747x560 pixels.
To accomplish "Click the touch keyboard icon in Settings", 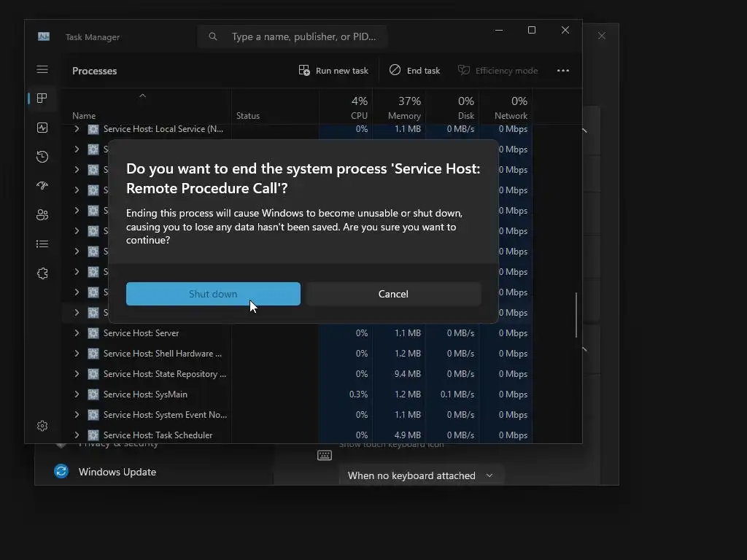I will tap(325, 456).
